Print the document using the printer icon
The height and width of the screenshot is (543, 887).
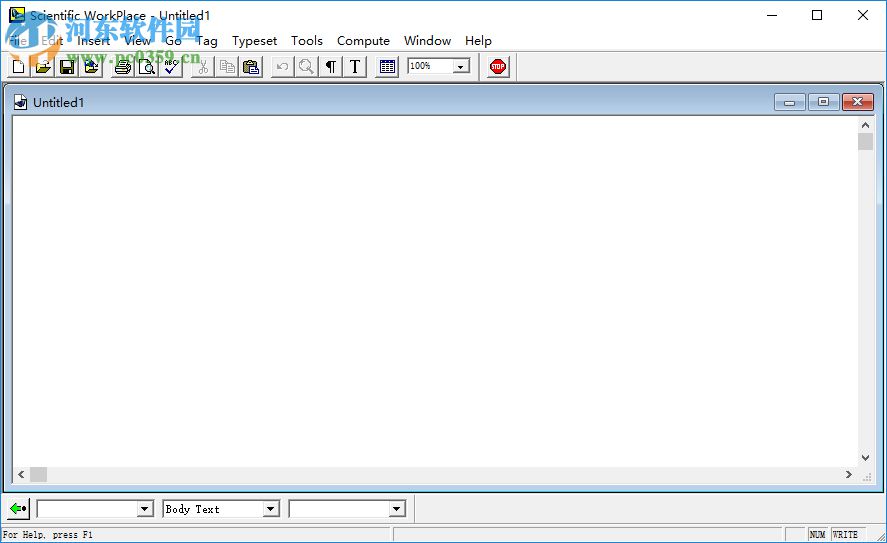coord(123,67)
